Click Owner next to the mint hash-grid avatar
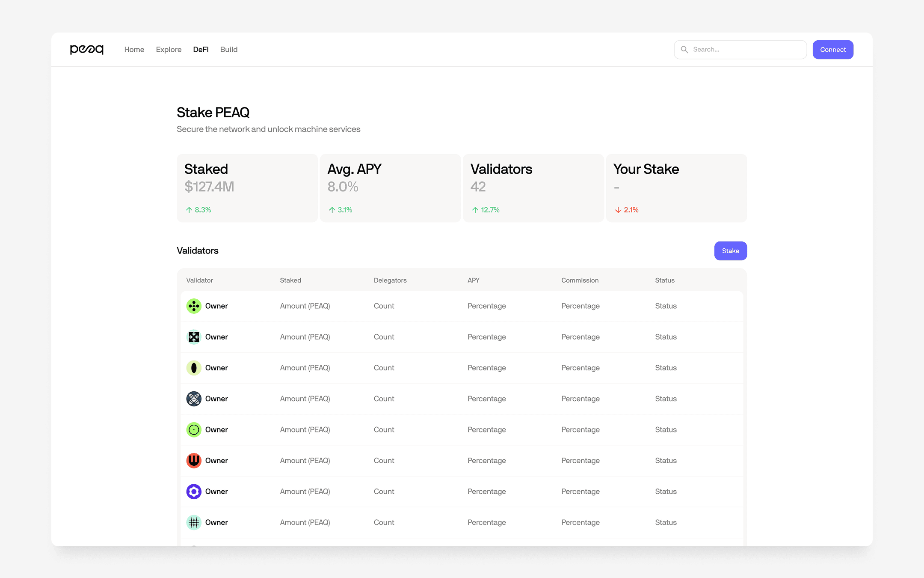Screen dimensions: 924x578 pyautogui.click(x=216, y=522)
